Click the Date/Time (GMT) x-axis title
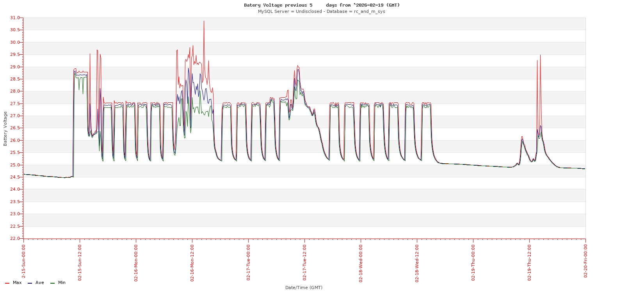 point(304,288)
